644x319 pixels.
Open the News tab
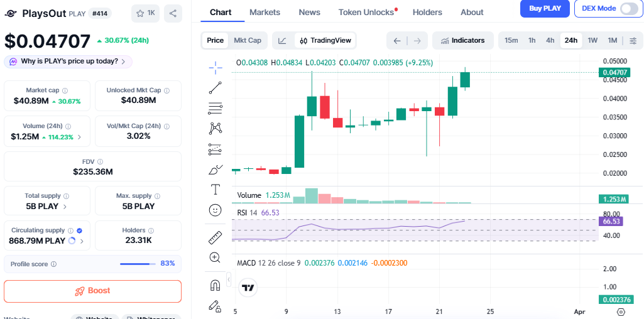pos(309,13)
